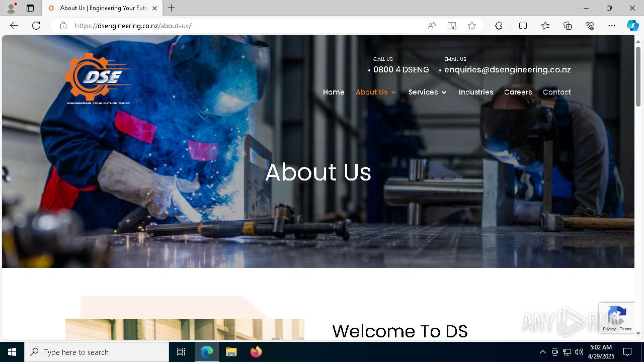Open a new tab

click(x=172, y=8)
